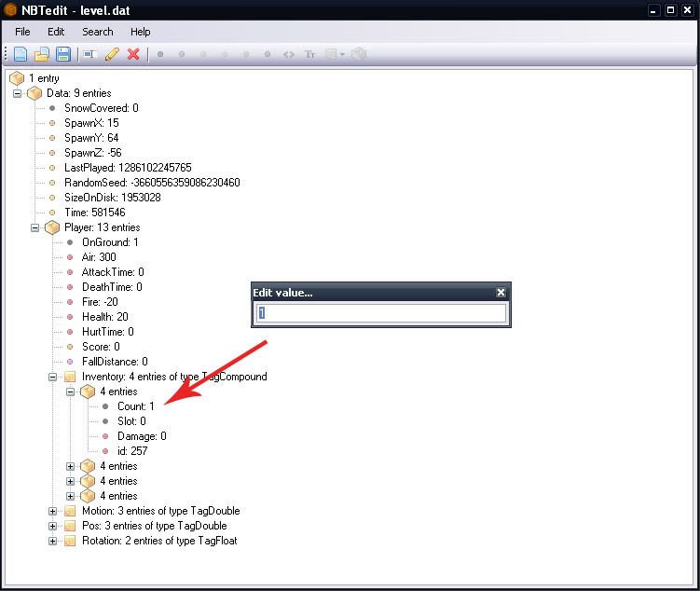Select 'LastPlayed: 1286102245765' row
Viewport: 700px width, 591px height.
128,168
